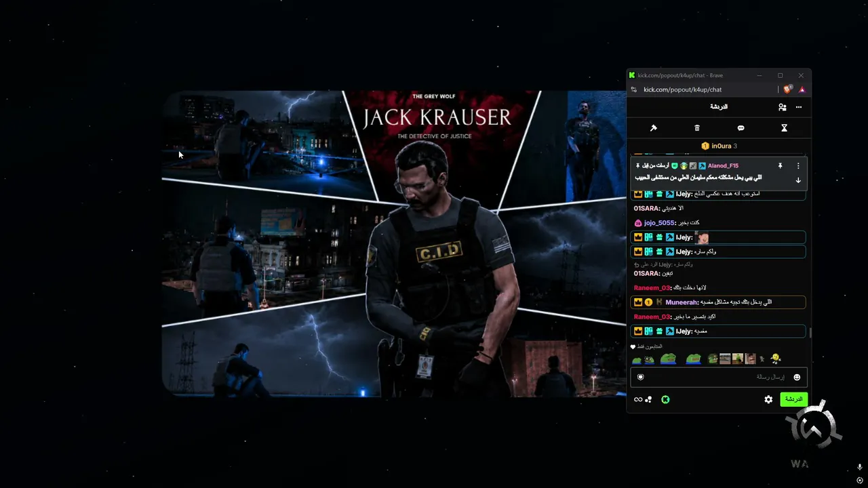The width and height of the screenshot is (868, 488).
Task: Click the Brave Shields lion icon
Action: [787, 89]
